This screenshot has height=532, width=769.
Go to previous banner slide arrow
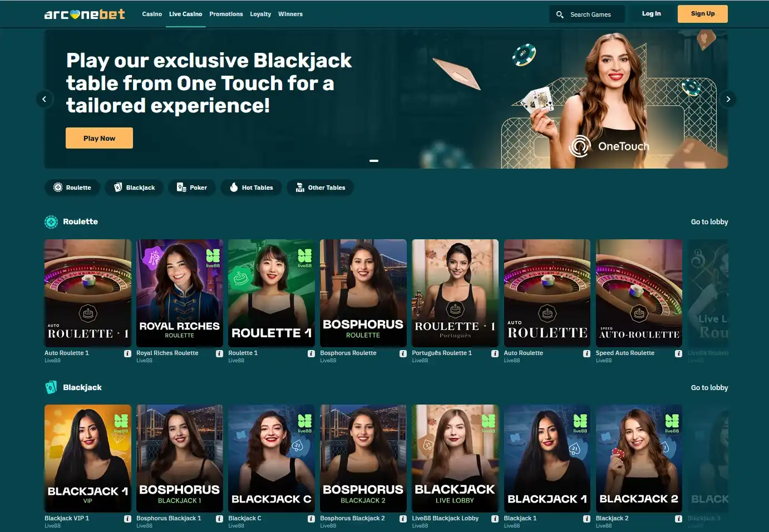[x=45, y=99]
